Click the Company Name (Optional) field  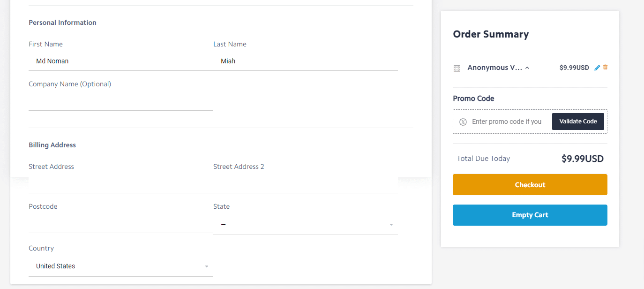tap(121, 101)
